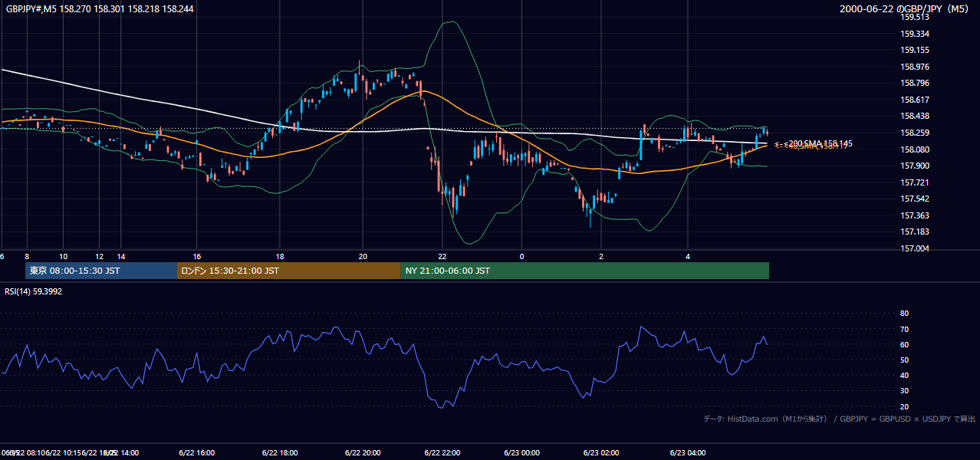Click price axis label 157.900

pyautogui.click(x=915, y=166)
